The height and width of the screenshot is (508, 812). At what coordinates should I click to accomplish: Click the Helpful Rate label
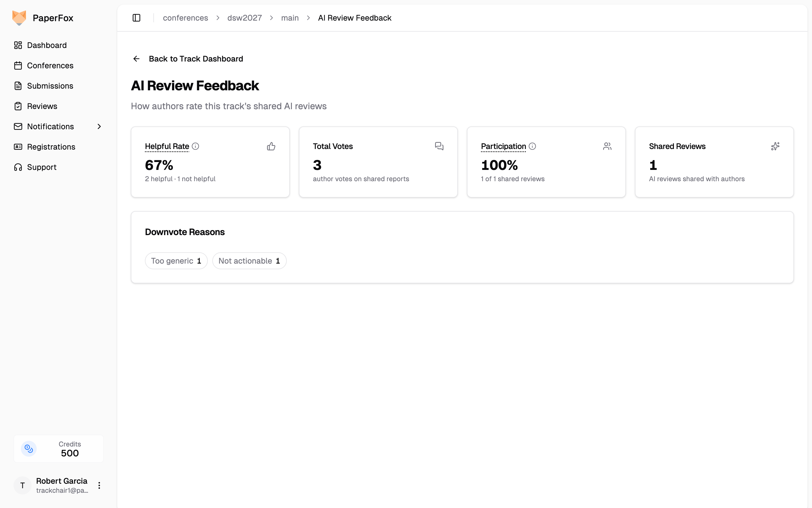(167, 146)
